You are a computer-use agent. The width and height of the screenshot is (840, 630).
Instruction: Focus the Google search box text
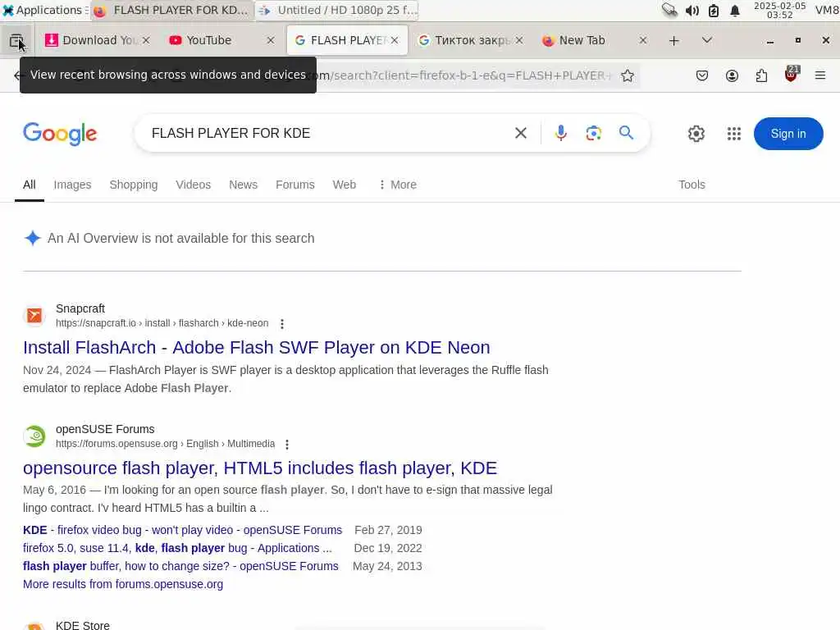322,134
